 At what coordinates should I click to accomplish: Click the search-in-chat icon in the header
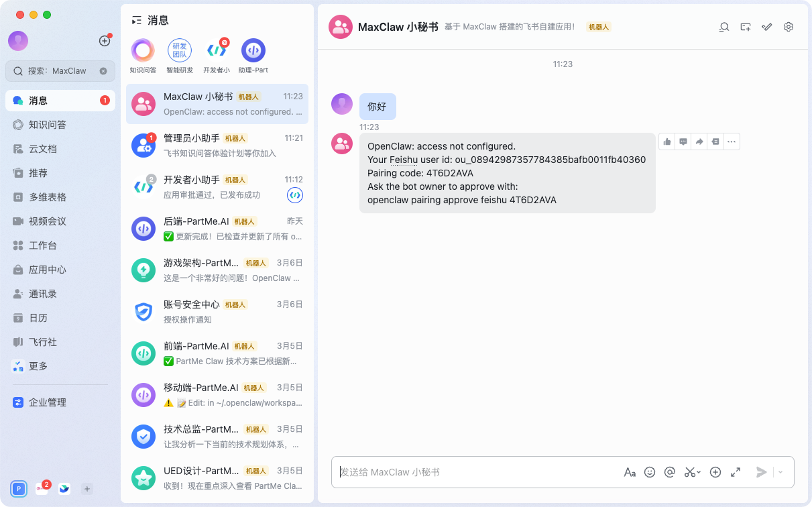coord(724,27)
